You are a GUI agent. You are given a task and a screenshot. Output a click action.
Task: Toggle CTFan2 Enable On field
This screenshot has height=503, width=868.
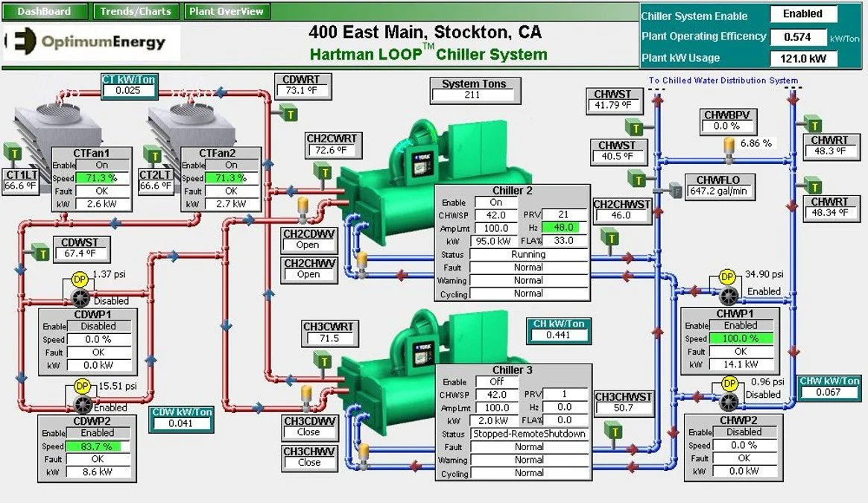click(x=232, y=165)
